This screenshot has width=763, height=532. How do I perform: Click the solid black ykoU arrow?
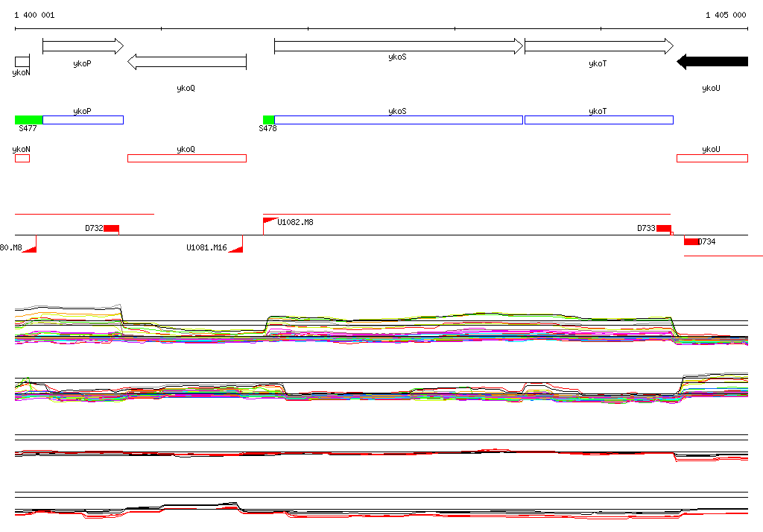pos(712,62)
